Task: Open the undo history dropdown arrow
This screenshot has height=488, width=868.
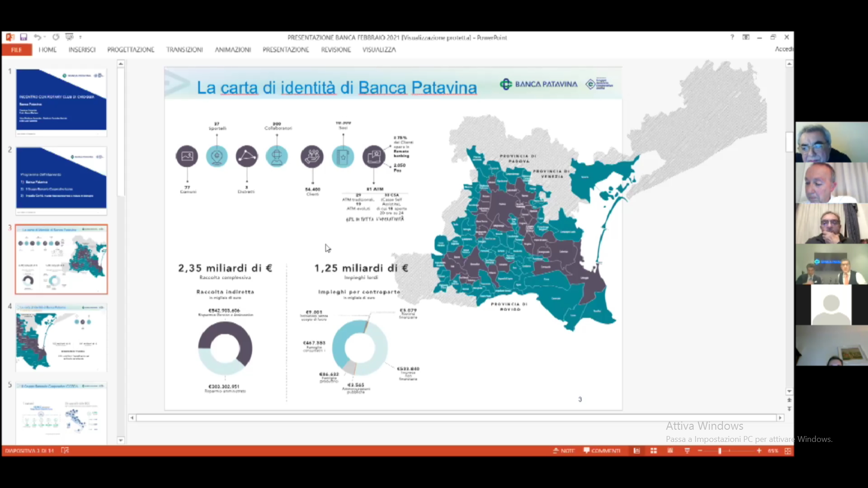Action: click(x=45, y=38)
